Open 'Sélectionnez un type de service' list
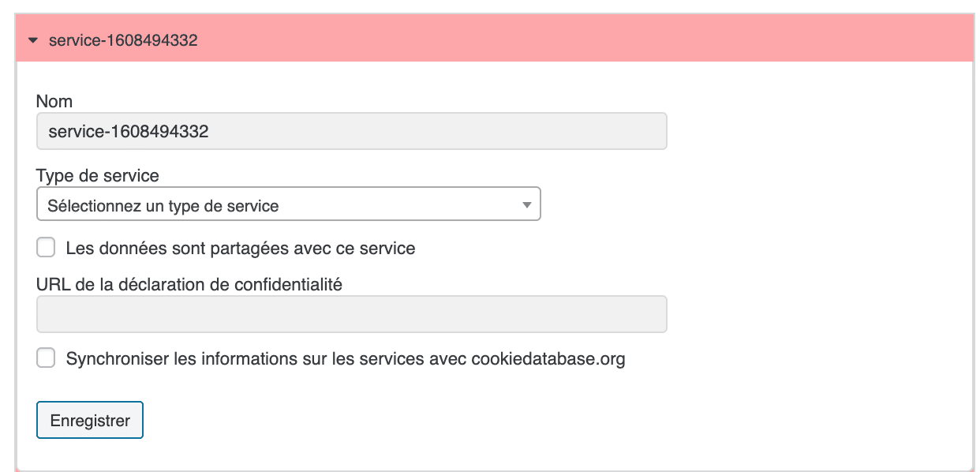The image size is (980, 472). [x=288, y=204]
